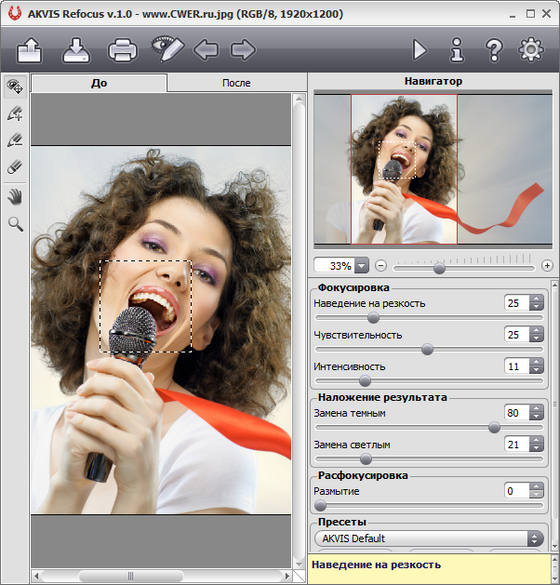This screenshot has width=560, height=585.
Task: Click the plus zoom-in button in Navigator
Action: (547, 266)
